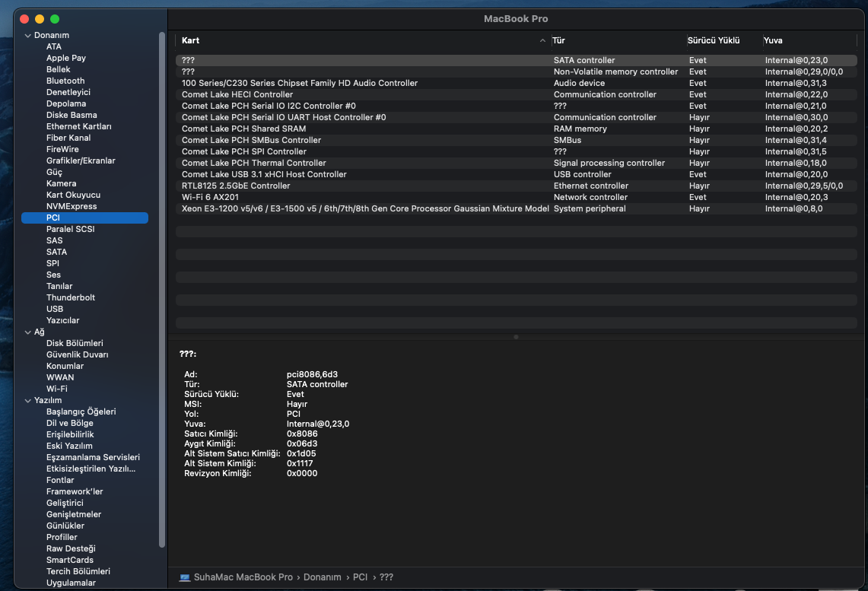
Task: Click the split pane divider handle
Action: [x=516, y=336]
